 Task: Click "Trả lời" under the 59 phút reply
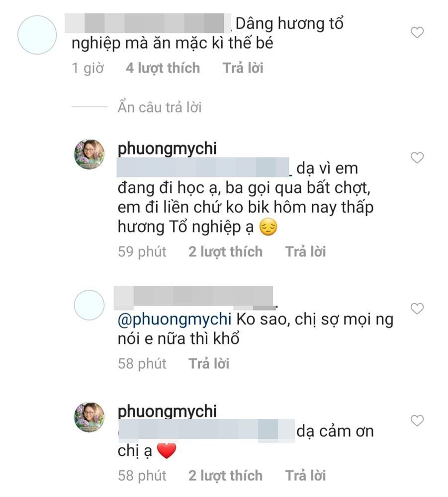pos(305,252)
